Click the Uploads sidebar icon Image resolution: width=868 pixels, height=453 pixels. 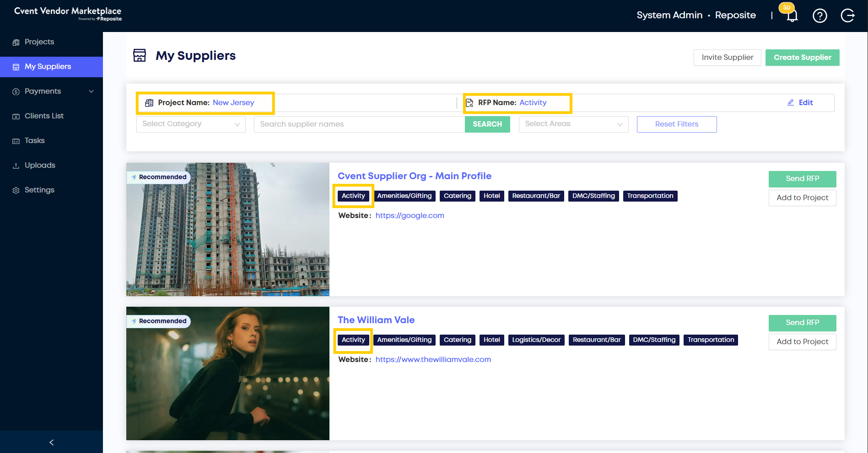16,165
